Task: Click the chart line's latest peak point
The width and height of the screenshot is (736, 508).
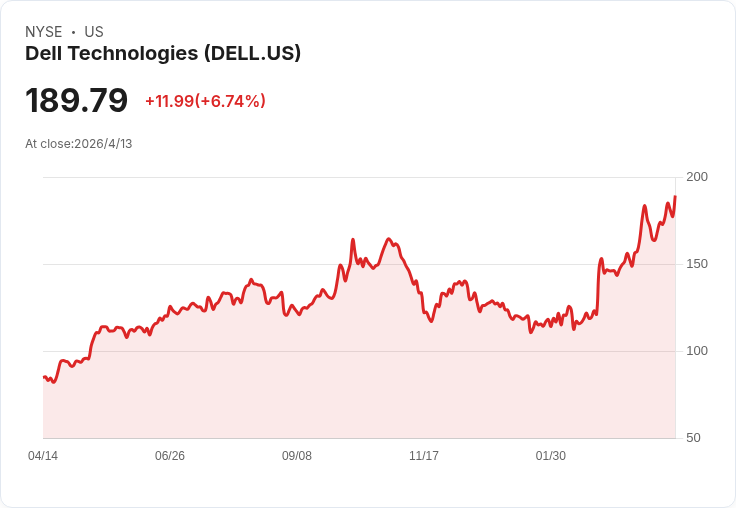Action: [x=675, y=196]
